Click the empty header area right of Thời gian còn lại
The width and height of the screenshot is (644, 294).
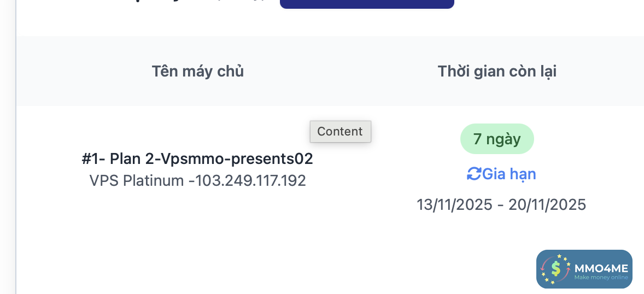(x=607, y=71)
